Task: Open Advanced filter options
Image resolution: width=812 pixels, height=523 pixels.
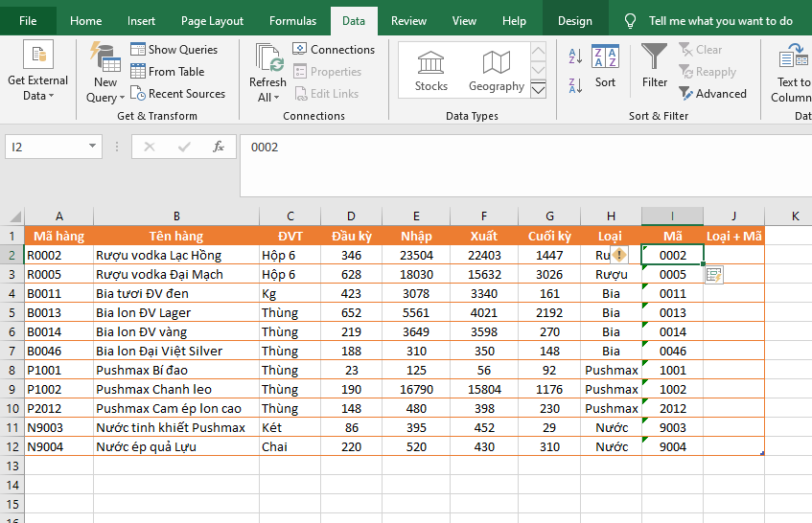Action: tap(712, 93)
